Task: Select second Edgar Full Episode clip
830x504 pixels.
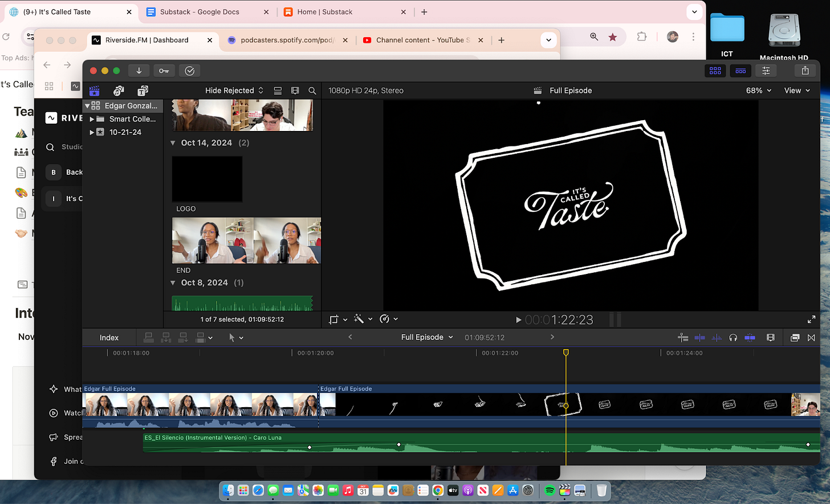Action: 569,405
